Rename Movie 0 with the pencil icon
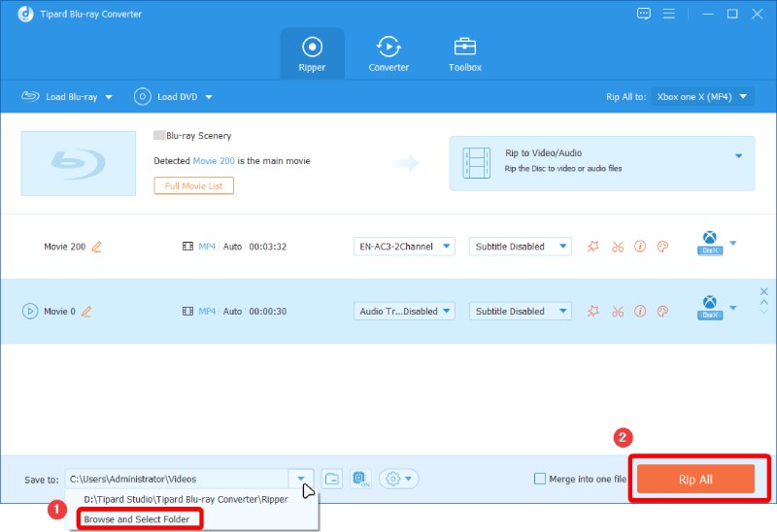 [x=86, y=312]
